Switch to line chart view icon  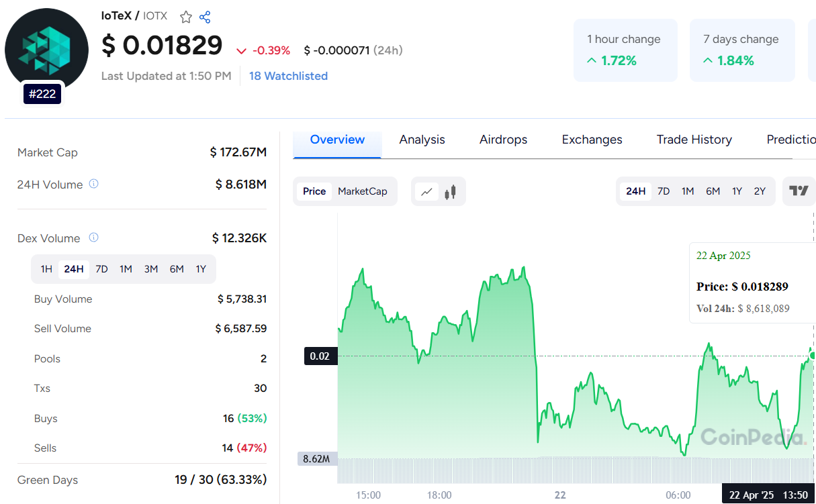427,192
